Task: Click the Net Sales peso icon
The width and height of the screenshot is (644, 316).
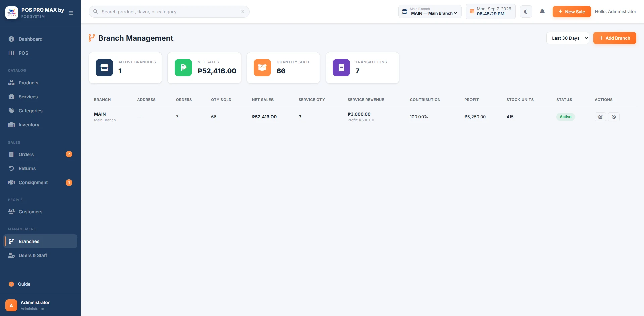Action: [183, 68]
